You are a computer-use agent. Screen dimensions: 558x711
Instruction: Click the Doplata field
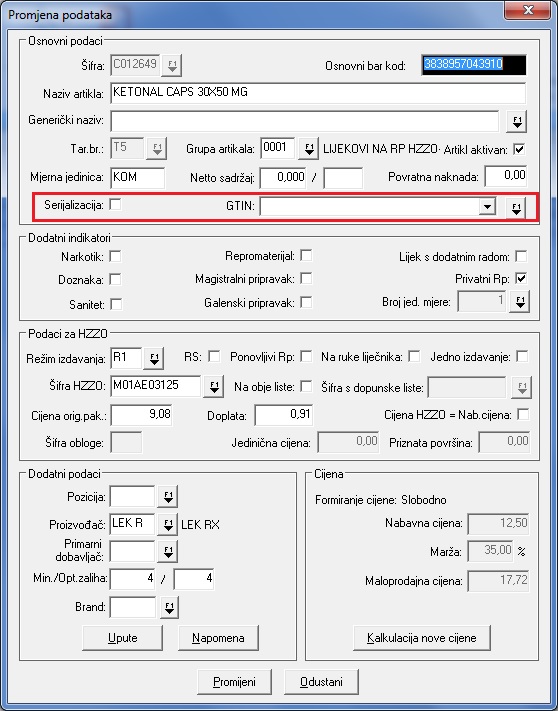click(284, 415)
